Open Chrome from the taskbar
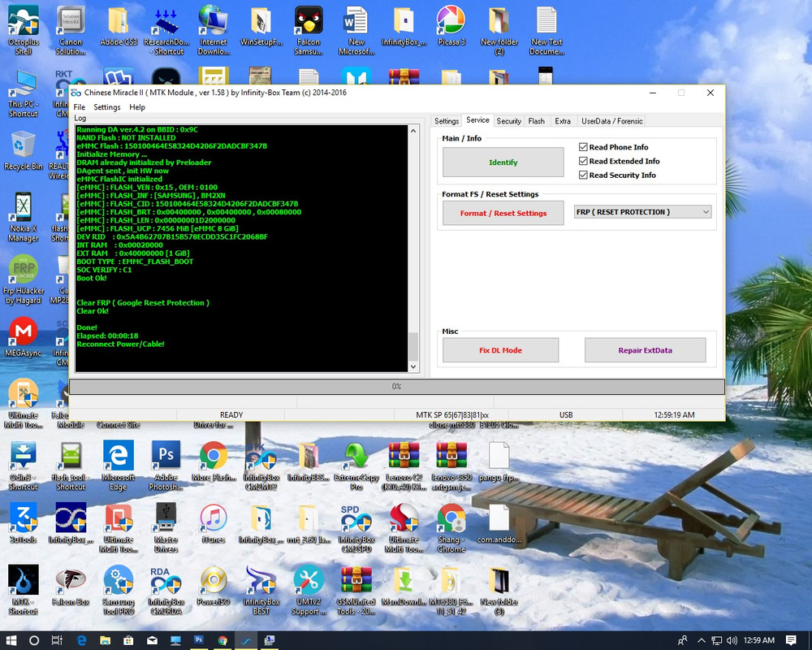The width and height of the screenshot is (812, 650). tap(222, 641)
